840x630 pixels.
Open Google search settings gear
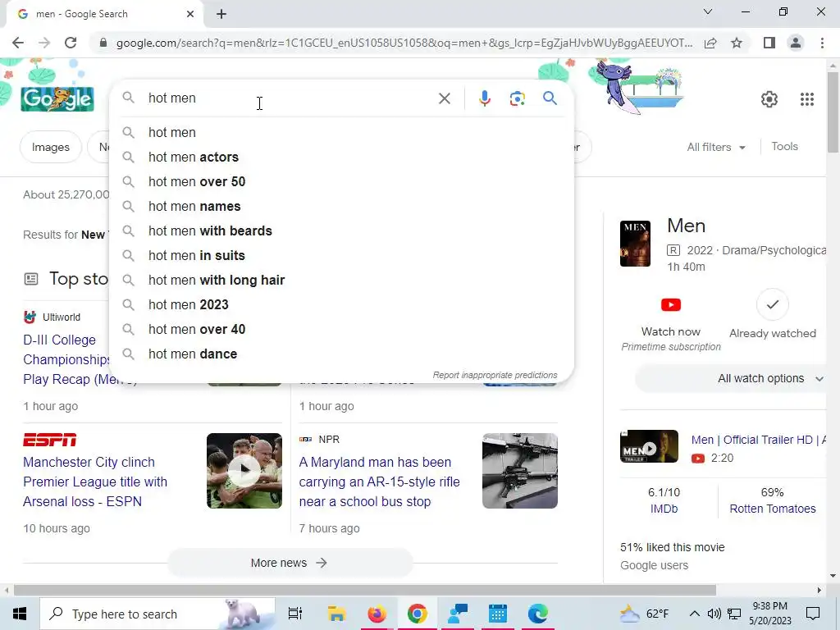769,99
